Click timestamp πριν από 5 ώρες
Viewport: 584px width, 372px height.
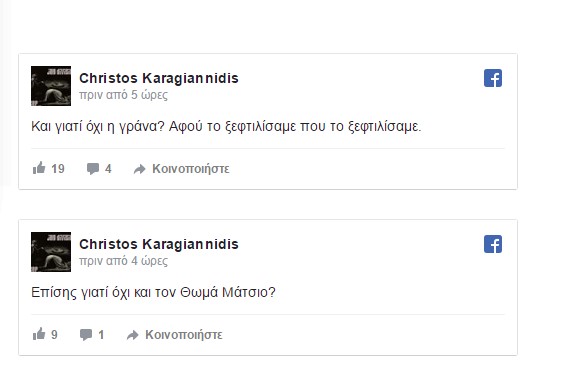pyautogui.click(x=123, y=95)
